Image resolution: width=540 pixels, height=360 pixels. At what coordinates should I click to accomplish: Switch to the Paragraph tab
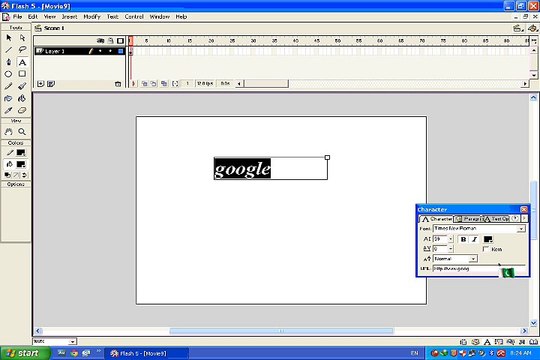tap(468, 219)
